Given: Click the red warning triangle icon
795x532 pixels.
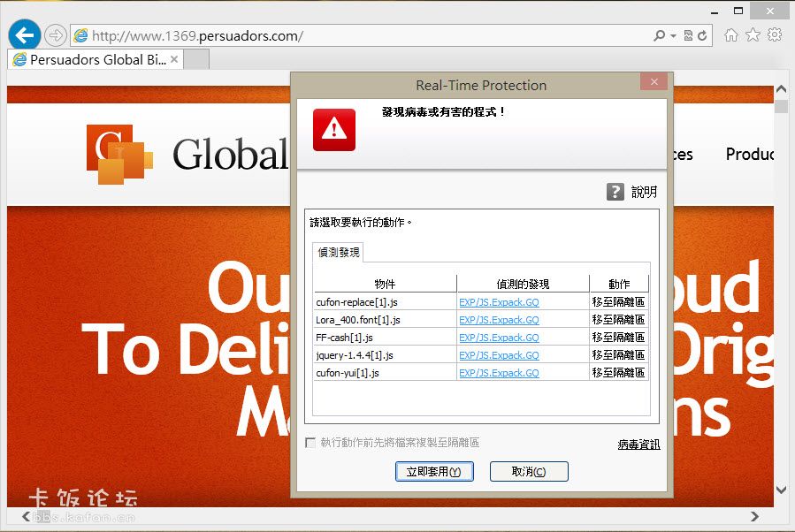Looking at the screenshot, I should [x=334, y=130].
